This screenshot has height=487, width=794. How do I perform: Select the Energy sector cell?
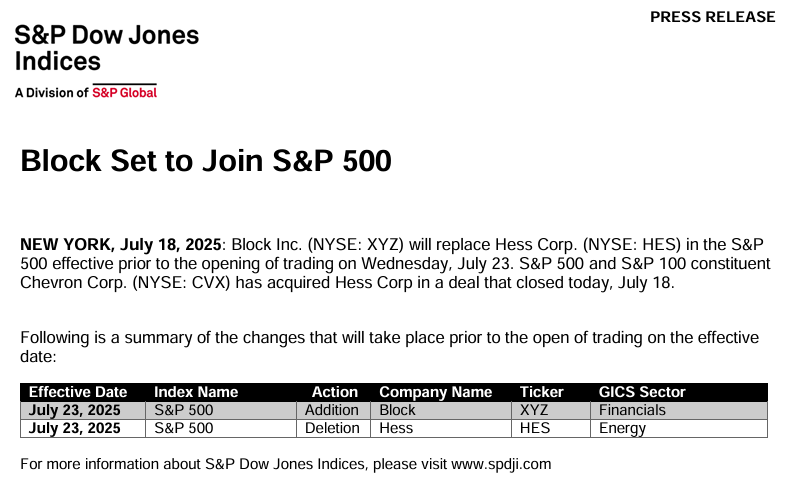(679, 428)
